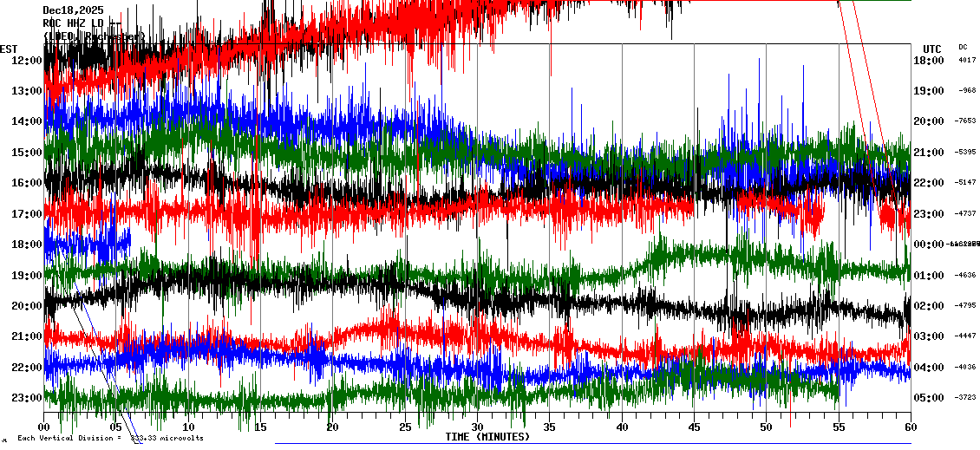Click the Dec18,2025 date label

coord(72,10)
